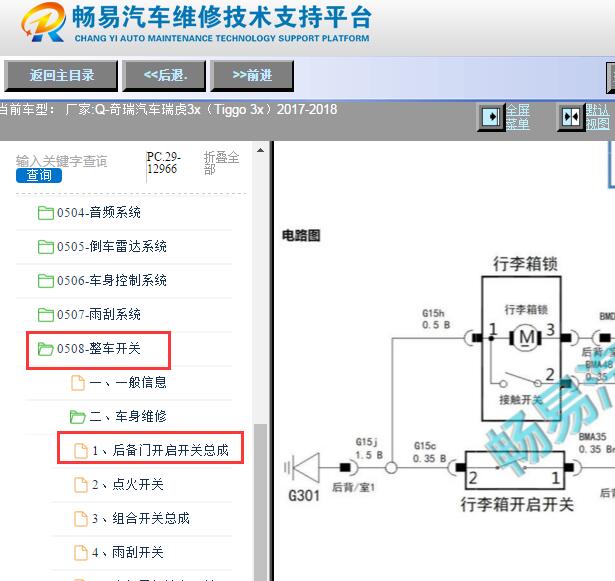Open 4、雨刮开关 page
Viewport: 615px width, 581px height.
(128, 552)
